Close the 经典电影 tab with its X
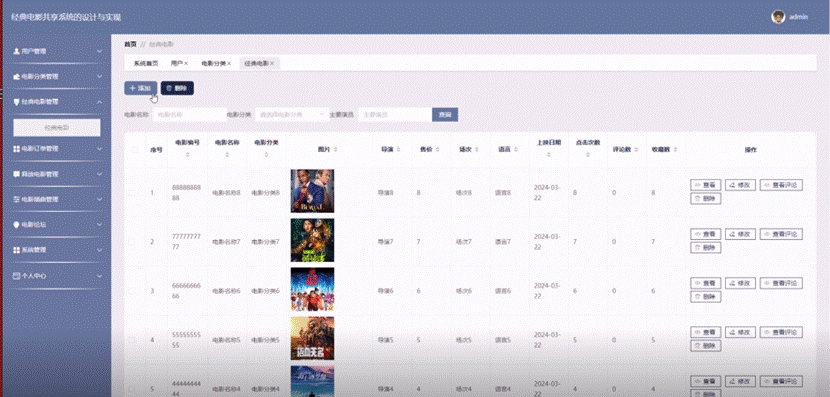 pyautogui.click(x=272, y=64)
